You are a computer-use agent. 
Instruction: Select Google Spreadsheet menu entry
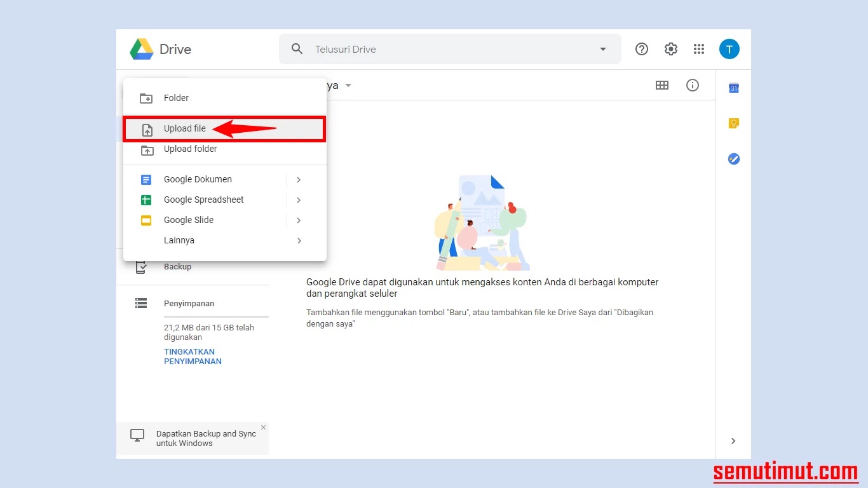[225, 200]
